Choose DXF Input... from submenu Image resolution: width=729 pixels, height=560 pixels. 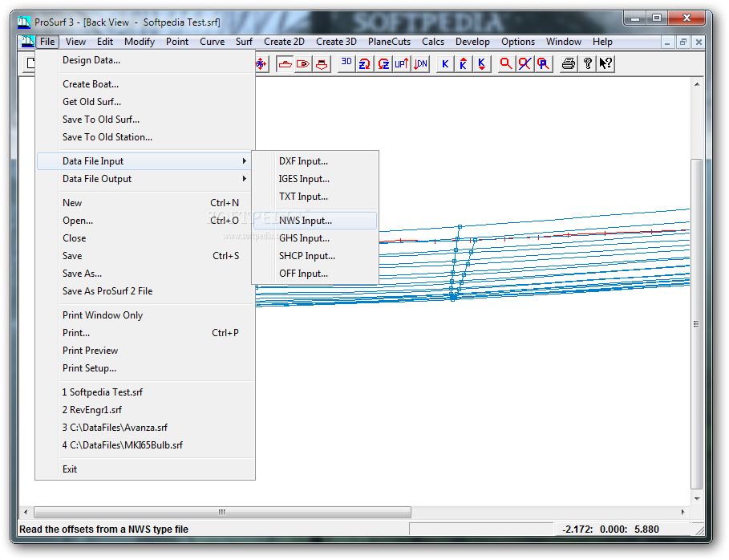(x=315, y=161)
